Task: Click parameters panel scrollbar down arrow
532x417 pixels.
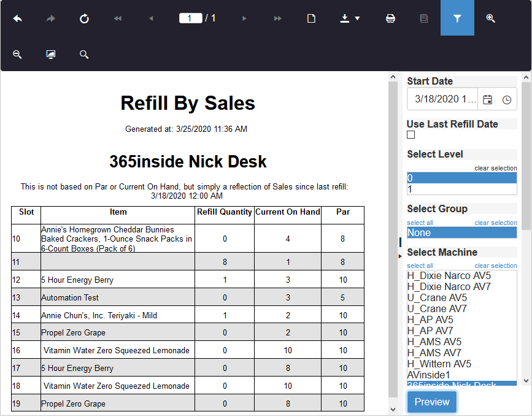Action: coord(526,381)
